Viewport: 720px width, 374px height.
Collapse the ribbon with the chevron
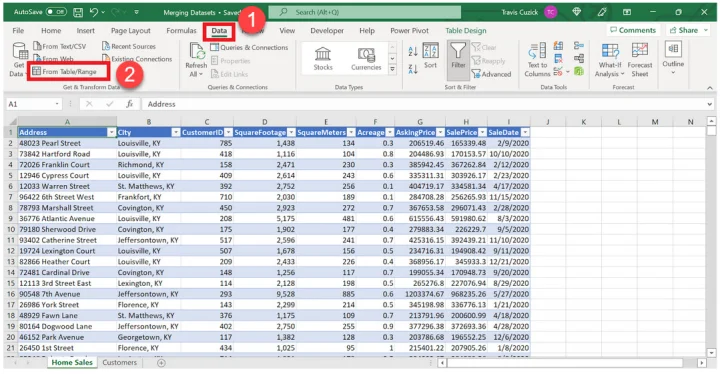click(x=710, y=88)
